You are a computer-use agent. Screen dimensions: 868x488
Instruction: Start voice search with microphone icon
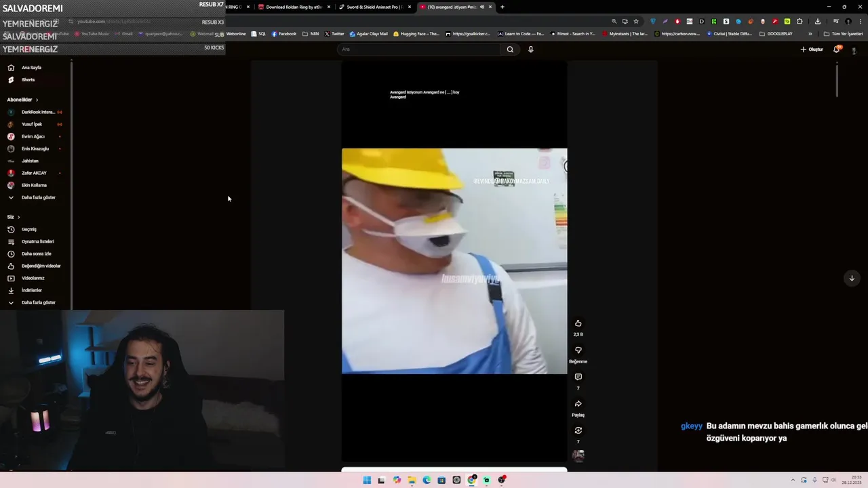[x=531, y=49]
